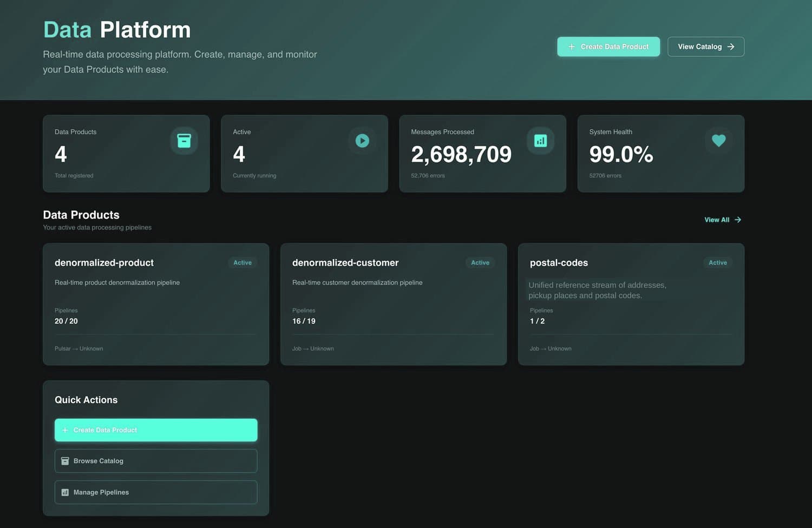
Task: Click the 20 / 20 pipelines count
Action: point(66,321)
